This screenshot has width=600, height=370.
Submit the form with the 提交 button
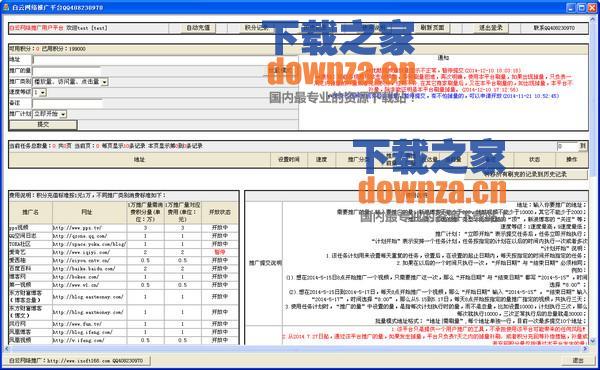[x=43, y=125]
